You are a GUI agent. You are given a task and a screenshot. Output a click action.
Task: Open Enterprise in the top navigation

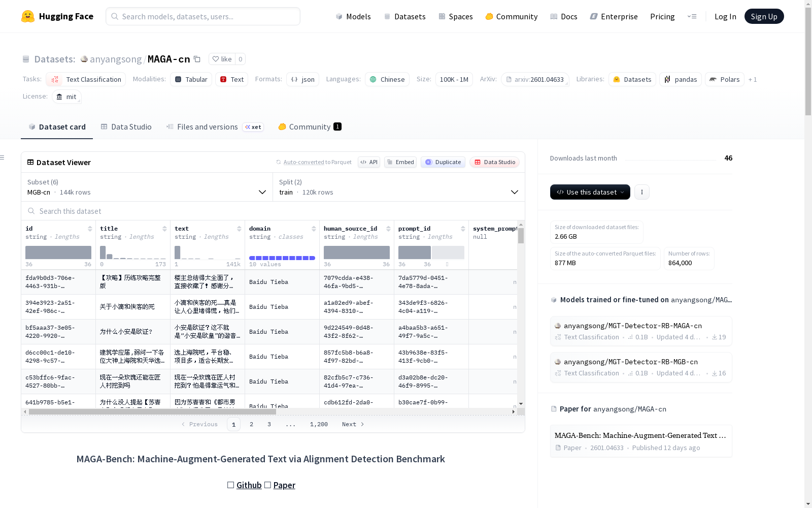coord(614,16)
